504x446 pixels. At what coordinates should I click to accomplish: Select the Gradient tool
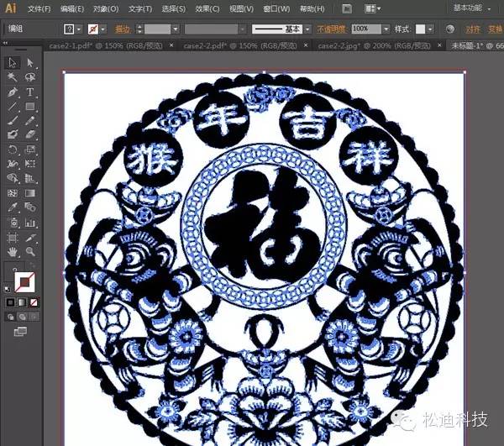click(x=30, y=193)
